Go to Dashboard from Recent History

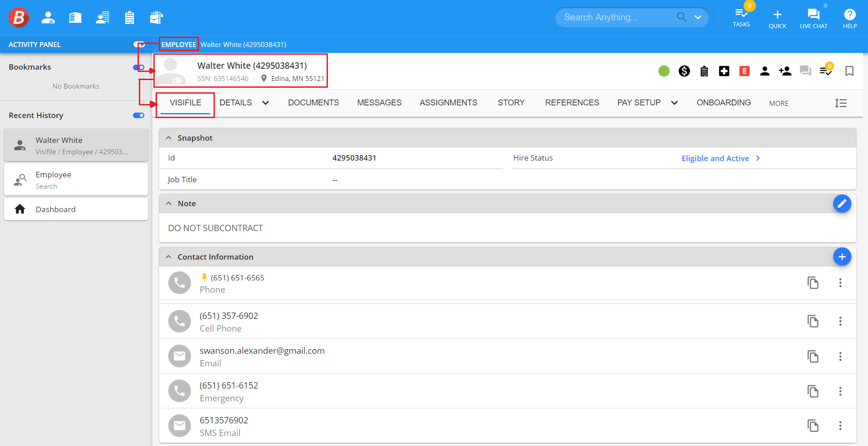tap(76, 209)
